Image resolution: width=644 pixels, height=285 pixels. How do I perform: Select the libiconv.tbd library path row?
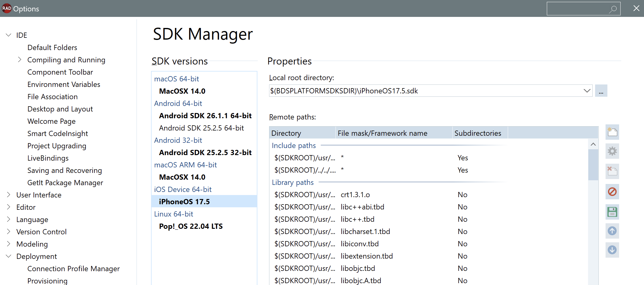tap(359, 244)
